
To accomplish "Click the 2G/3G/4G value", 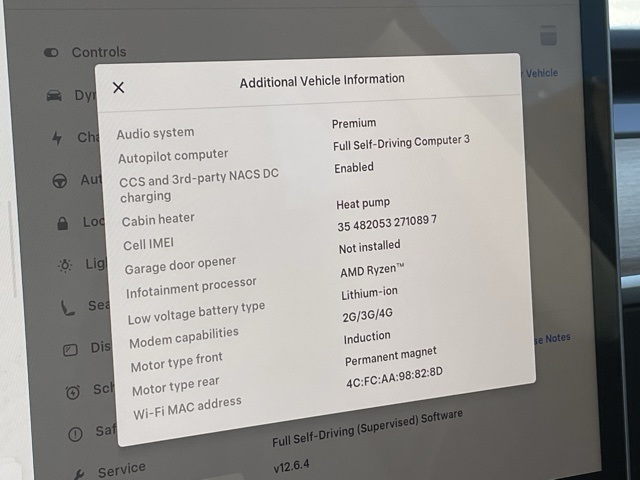I will [x=367, y=315].
